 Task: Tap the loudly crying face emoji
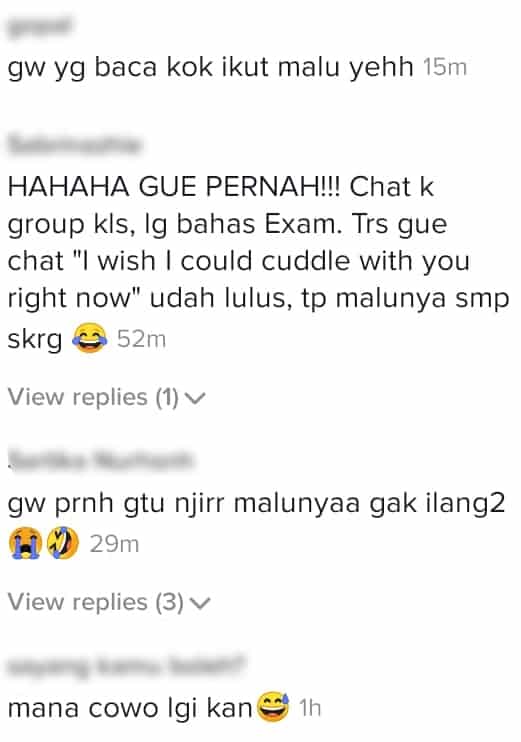(x=25, y=543)
